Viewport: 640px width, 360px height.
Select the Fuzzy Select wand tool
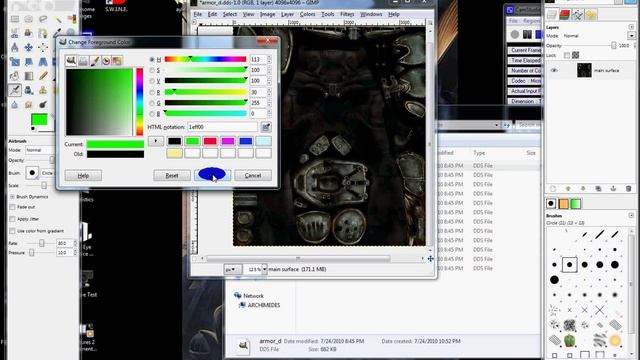(x=58, y=19)
